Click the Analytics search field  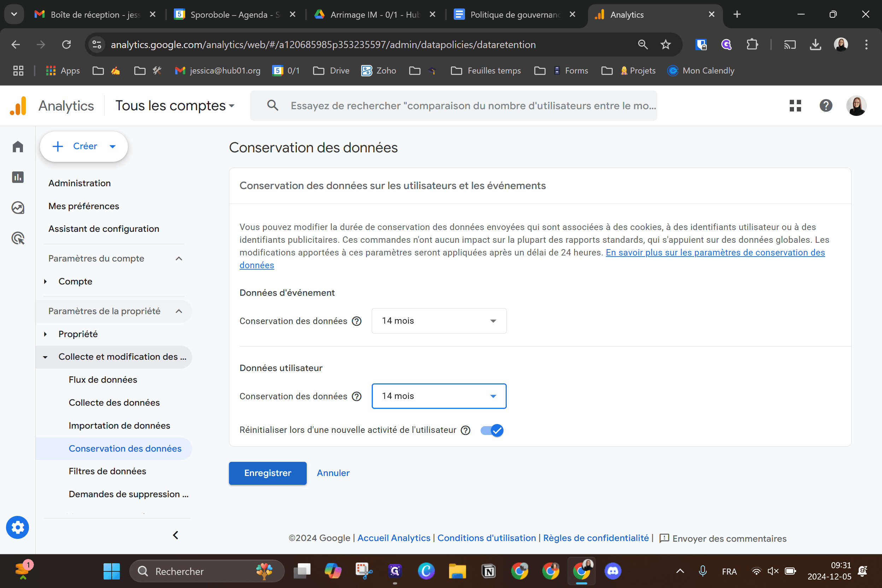coord(454,106)
